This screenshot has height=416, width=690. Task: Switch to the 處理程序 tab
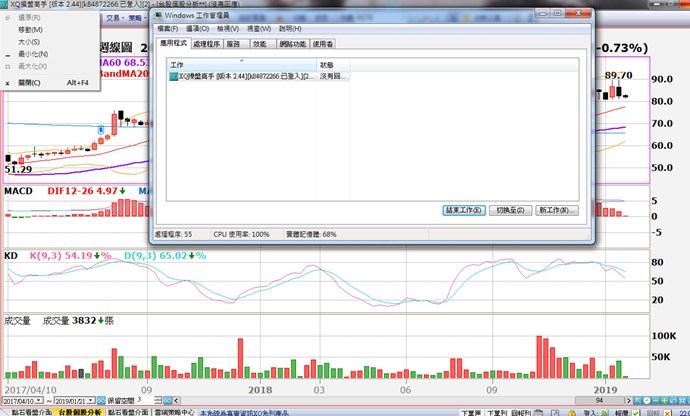[206, 44]
